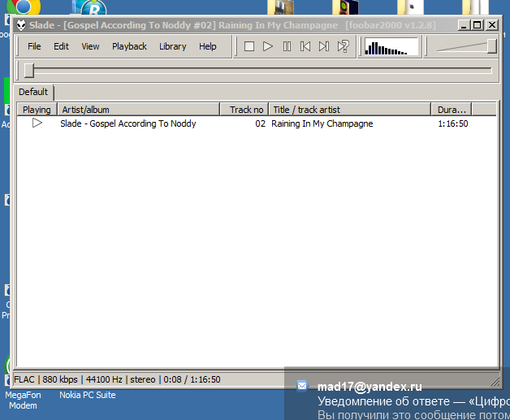Open the Chrome desktop icon
510x420 pixels.
(24, 6)
